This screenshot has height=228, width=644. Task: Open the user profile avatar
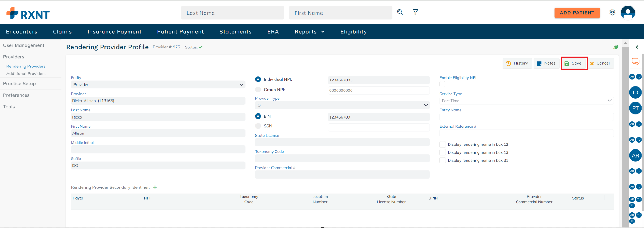point(628,13)
